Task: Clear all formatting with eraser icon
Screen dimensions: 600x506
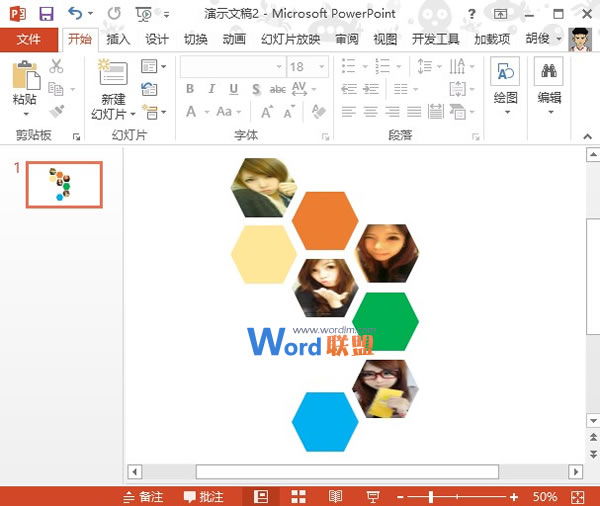Action: click(318, 112)
